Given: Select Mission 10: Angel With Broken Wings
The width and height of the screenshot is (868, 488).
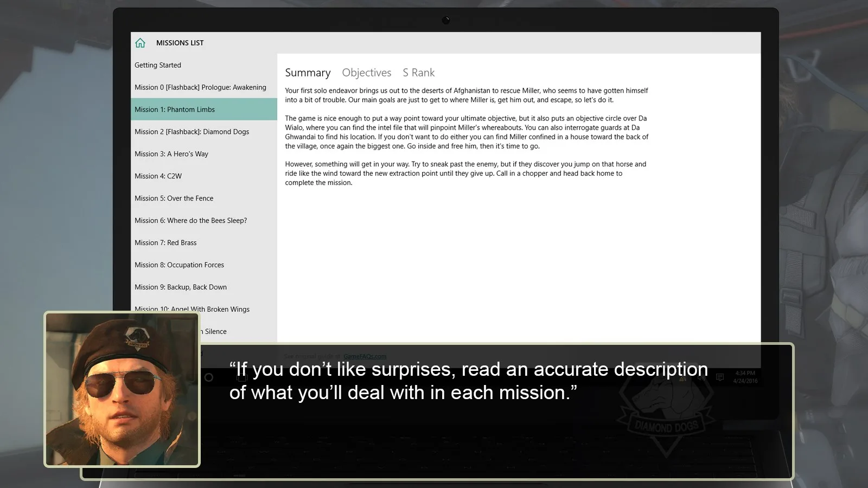Looking at the screenshot, I should [204, 309].
